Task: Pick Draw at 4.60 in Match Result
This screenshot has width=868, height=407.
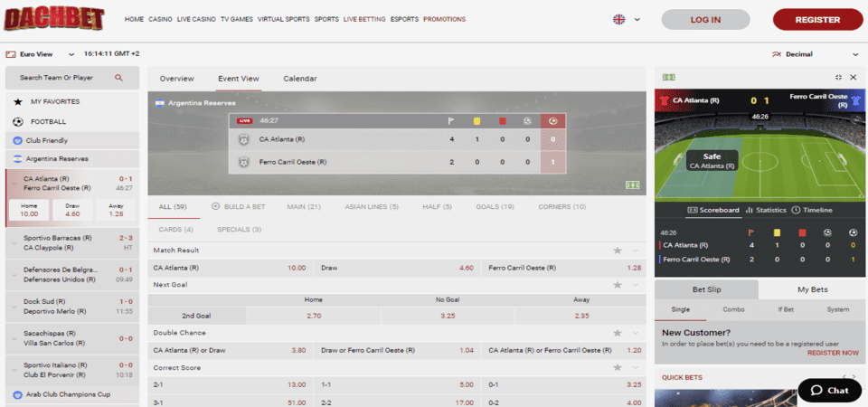Action: [397, 268]
